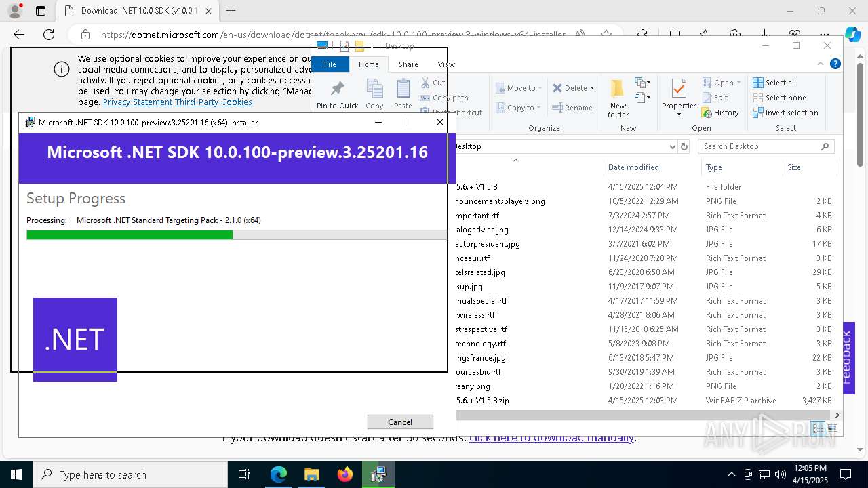Open the File tab in Explorer
This screenshot has width=868, height=488.
330,64
